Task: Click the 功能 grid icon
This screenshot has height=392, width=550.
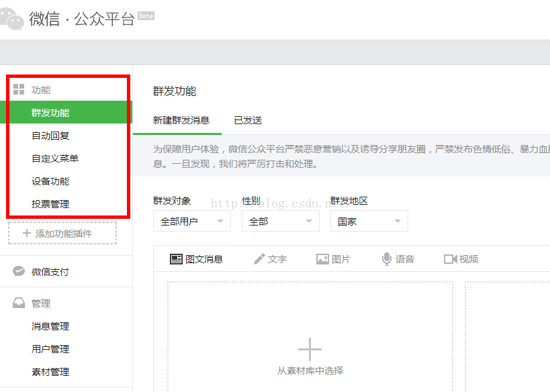Action: [x=19, y=89]
